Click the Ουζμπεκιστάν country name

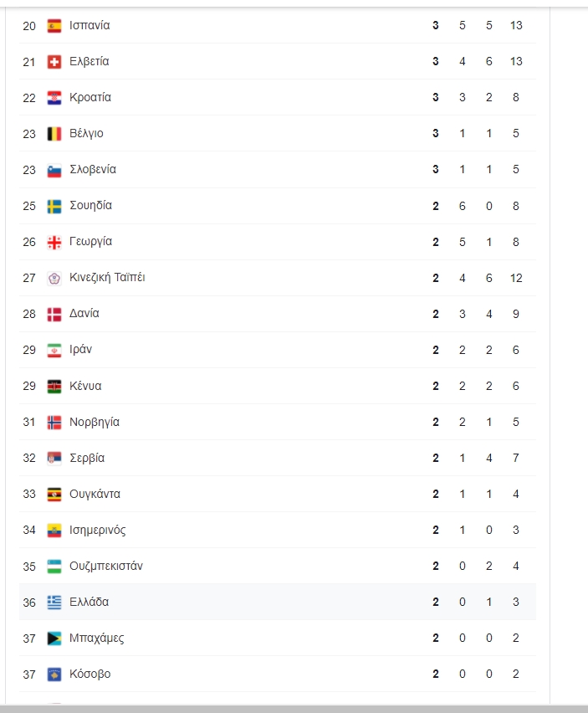click(106, 566)
